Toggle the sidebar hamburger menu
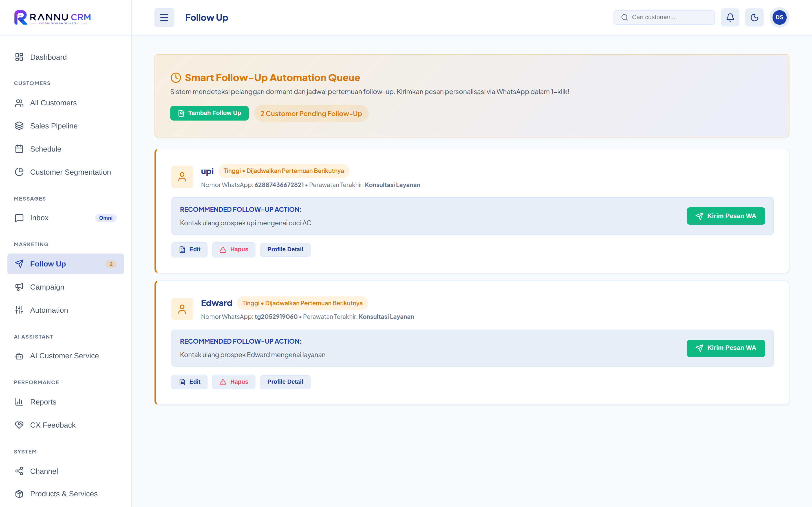812x507 pixels. (164, 17)
